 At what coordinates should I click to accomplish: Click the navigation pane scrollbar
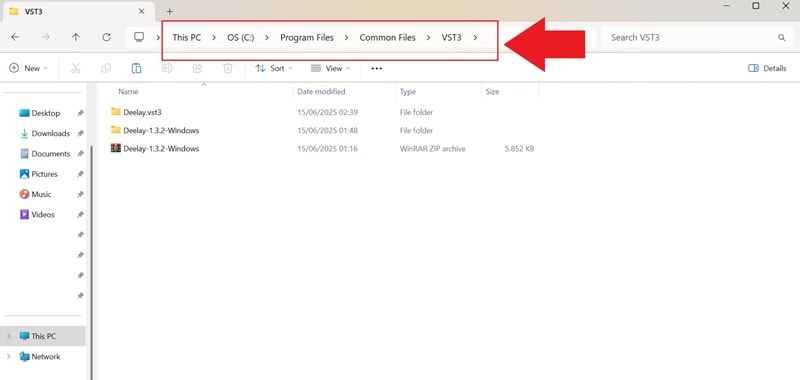92,263
